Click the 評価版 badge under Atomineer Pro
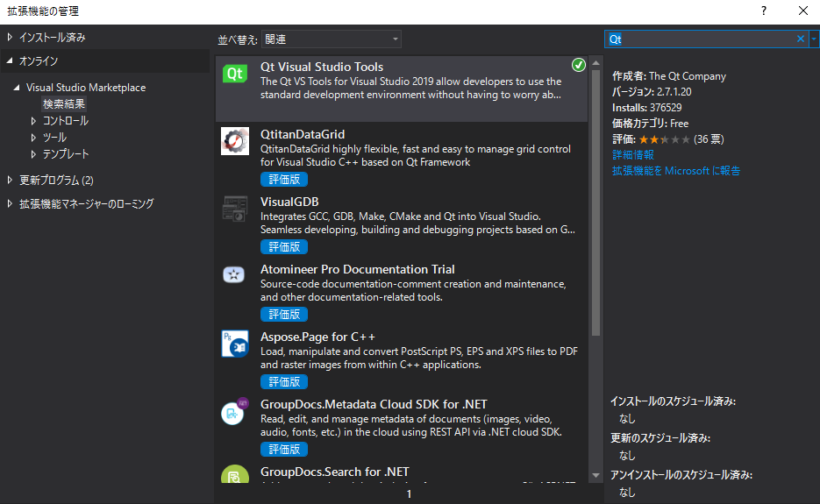Image resolution: width=820 pixels, height=504 pixels. pyautogui.click(x=284, y=314)
